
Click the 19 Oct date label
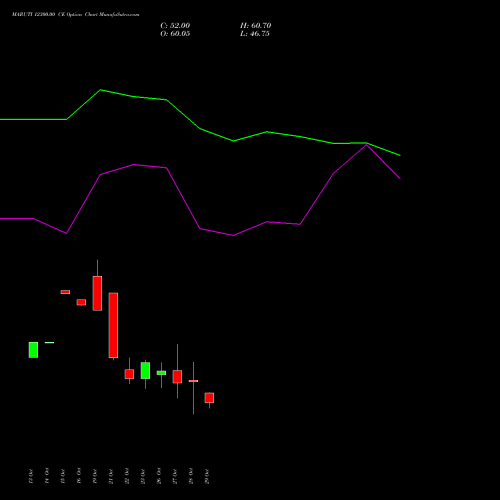95,476
